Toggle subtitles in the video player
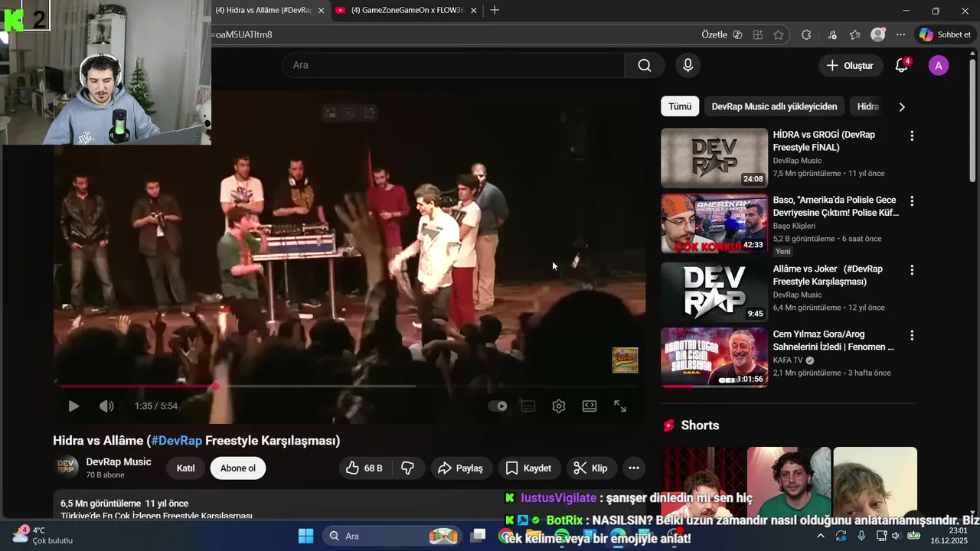The image size is (980, 551). pos(528,406)
